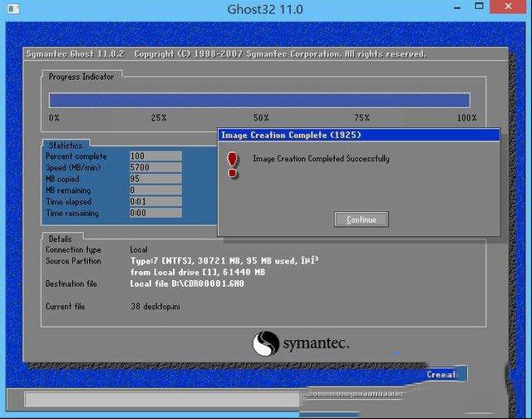
Task: Click the current file '38 desktop.ini'
Action: tap(155, 307)
